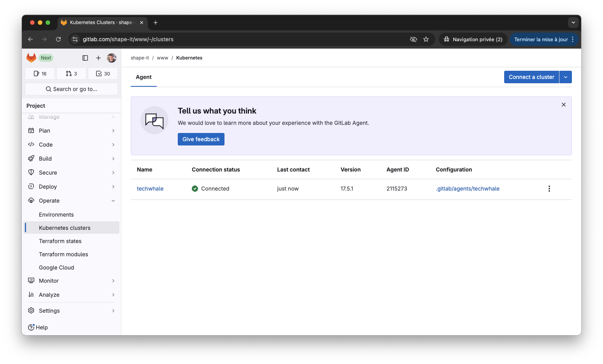Viewport: 603px width, 364px height.
Task: Click the Analyze chart icon
Action: 31,295
